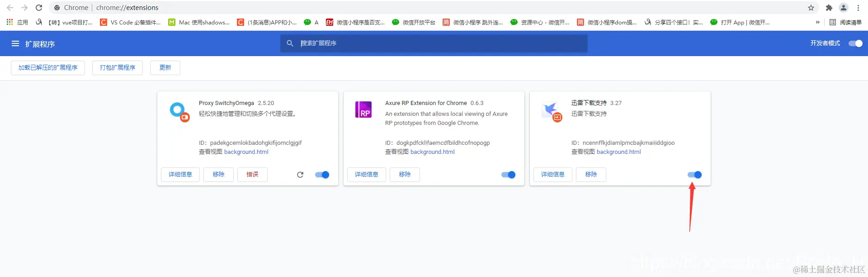The image size is (868, 277).
Task: Click 移除 for Axure RP Extension
Action: click(x=405, y=175)
